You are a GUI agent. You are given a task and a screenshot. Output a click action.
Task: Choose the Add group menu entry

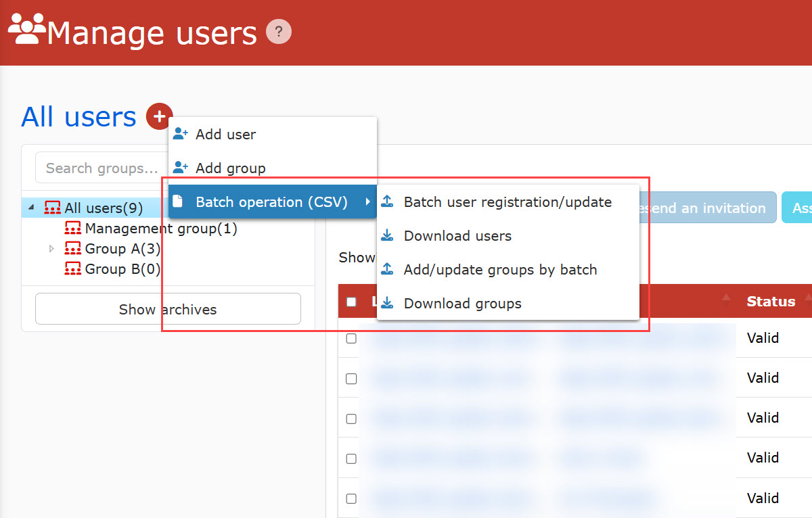pos(230,168)
